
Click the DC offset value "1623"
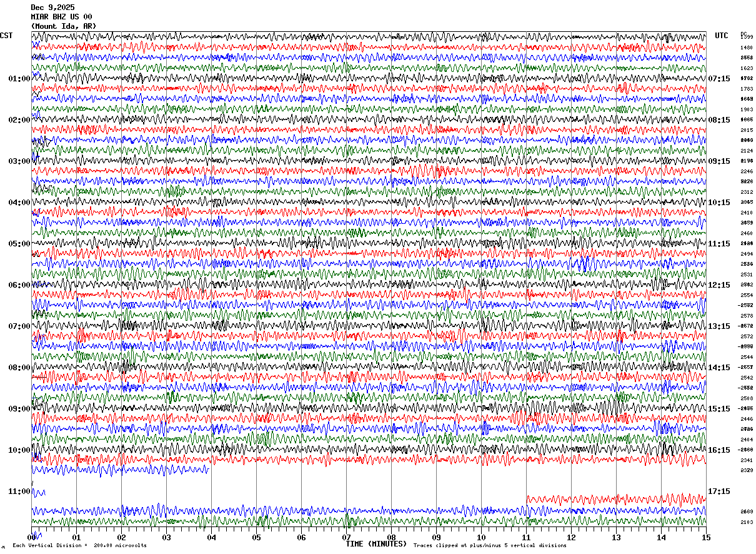[x=747, y=68]
